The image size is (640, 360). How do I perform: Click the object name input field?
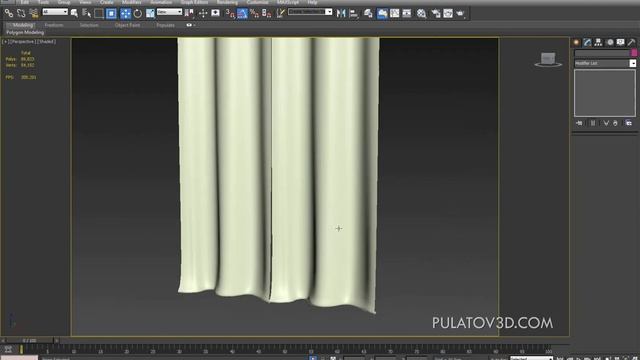click(x=602, y=53)
